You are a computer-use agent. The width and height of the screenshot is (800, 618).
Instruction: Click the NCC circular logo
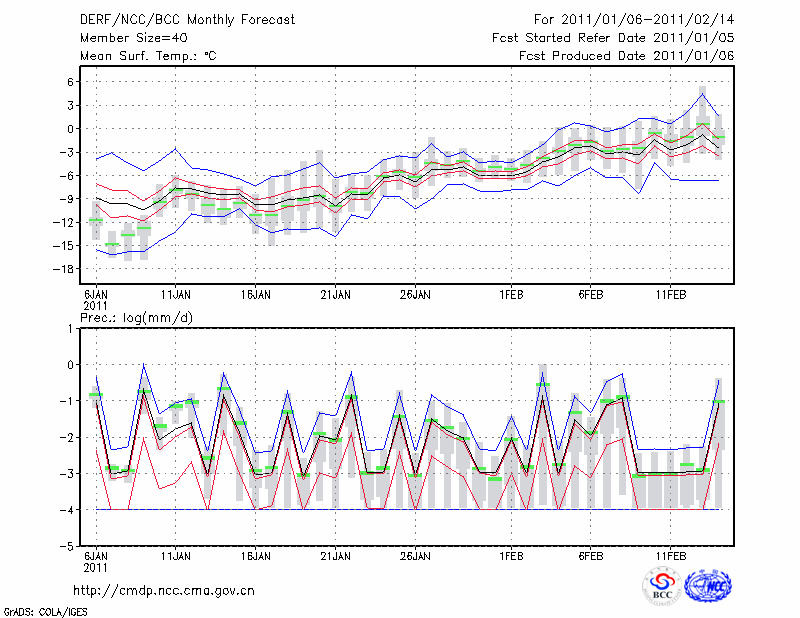[708, 587]
